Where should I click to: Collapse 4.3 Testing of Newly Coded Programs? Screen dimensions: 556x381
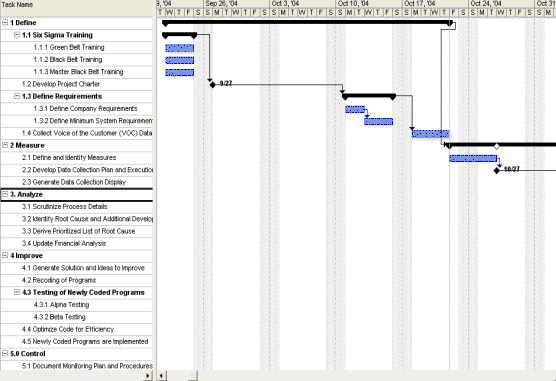pos(17,292)
